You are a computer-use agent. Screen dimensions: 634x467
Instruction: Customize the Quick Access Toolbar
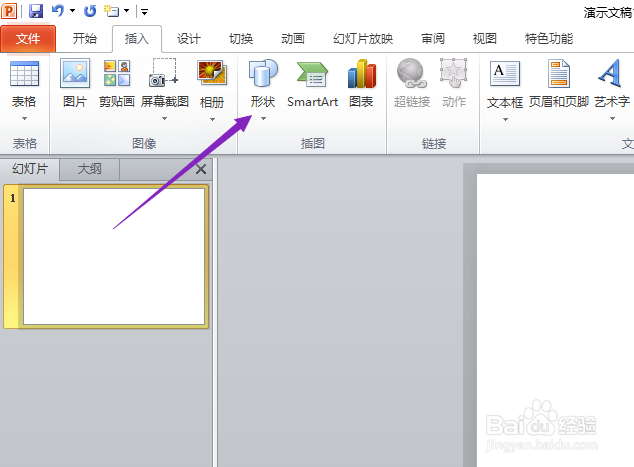tap(144, 12)
